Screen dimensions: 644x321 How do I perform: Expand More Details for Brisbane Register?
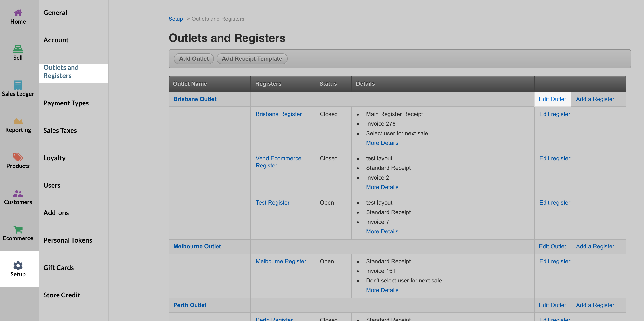point(382,143)
